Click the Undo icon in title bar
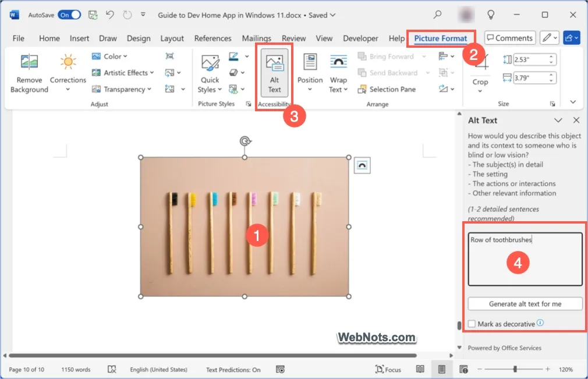Viewport: 588px width, 379px height. coord(111,15)
